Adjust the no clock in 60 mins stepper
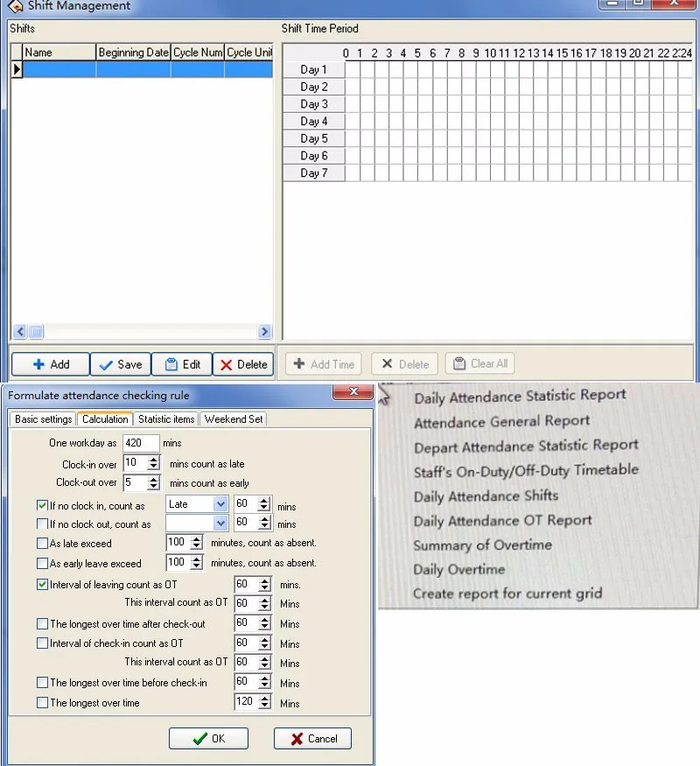Viewport: 700px width, 766px height. click(x=264, y=503)
